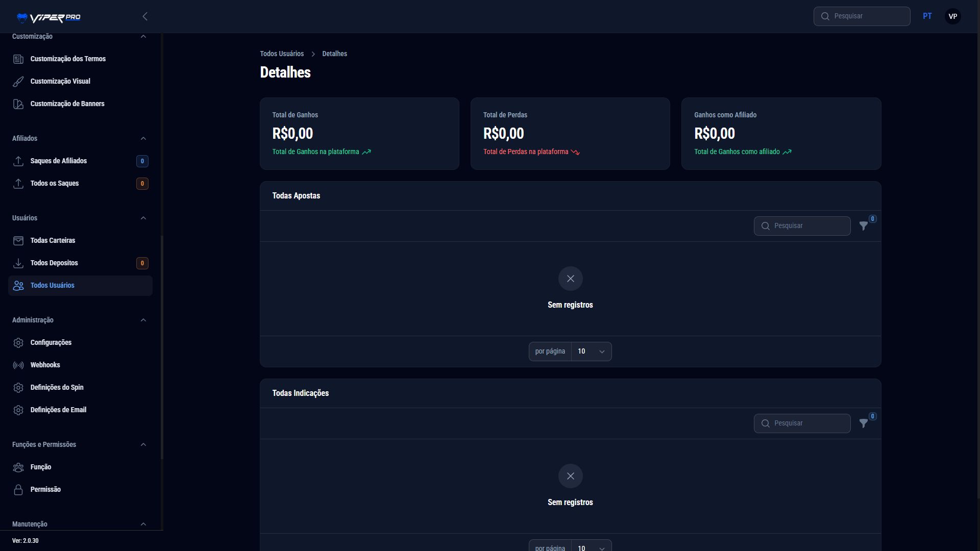This screenshot has width=980, height=551.
Task: Open the VP user avatar menu
Action: pos(952,16)
